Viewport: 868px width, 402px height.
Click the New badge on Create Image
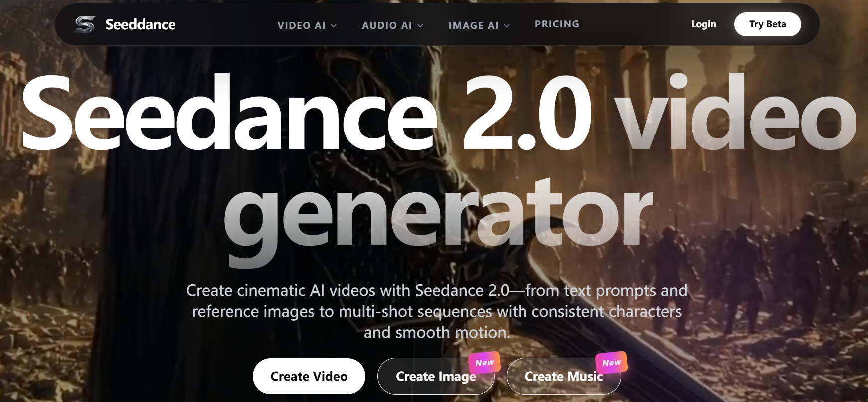click(484, 363)
